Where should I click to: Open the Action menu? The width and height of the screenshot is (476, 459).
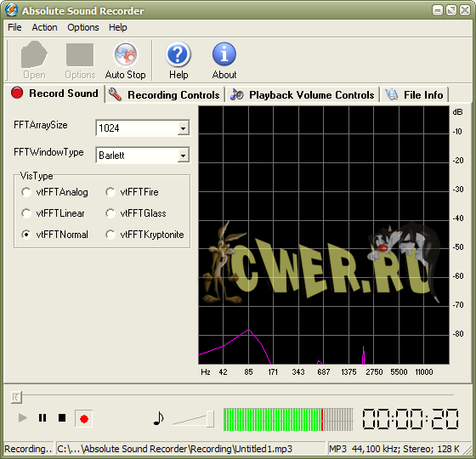pos(44,27)
